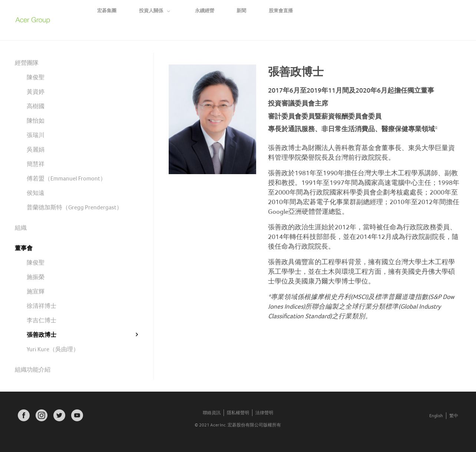Screen dimensions: 476x452
Task: Open 組織功能介紹 sidebar section
Action: point(33,369)
